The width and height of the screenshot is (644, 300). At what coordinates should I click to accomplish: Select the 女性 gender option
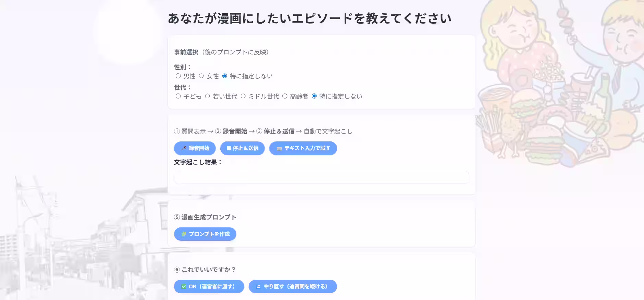coord(201,76)
